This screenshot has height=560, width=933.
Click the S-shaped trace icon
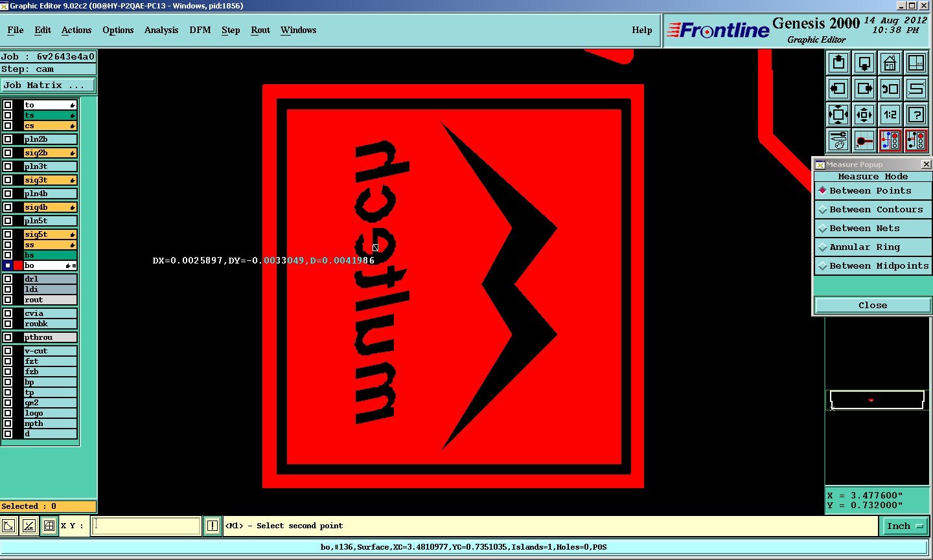[x=916, y=89]
